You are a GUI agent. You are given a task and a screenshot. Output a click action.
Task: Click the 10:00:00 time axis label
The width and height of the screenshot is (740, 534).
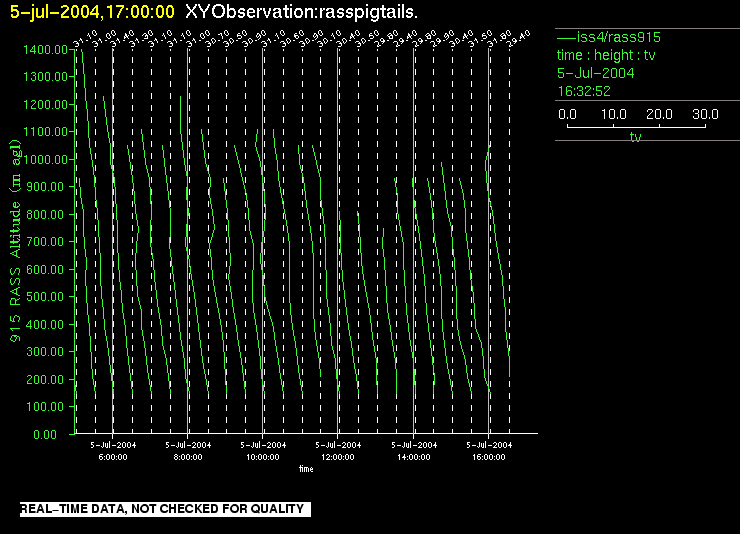(263, 456)
